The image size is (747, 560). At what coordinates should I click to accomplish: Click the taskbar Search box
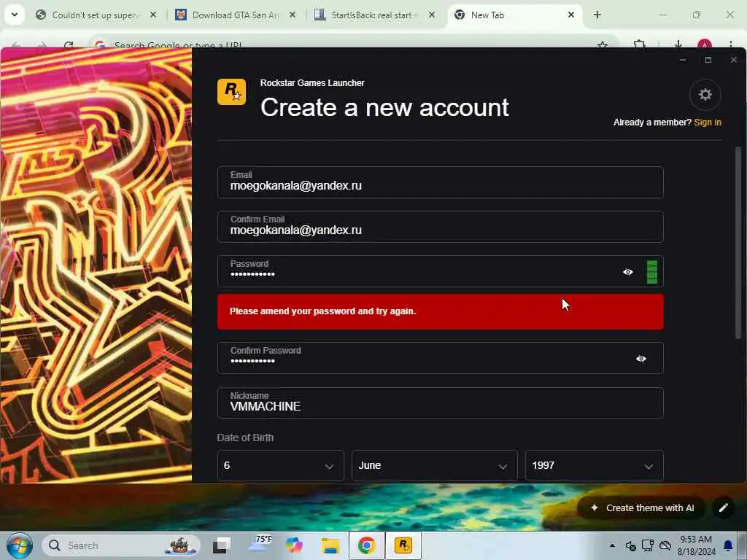coord(121,545)
